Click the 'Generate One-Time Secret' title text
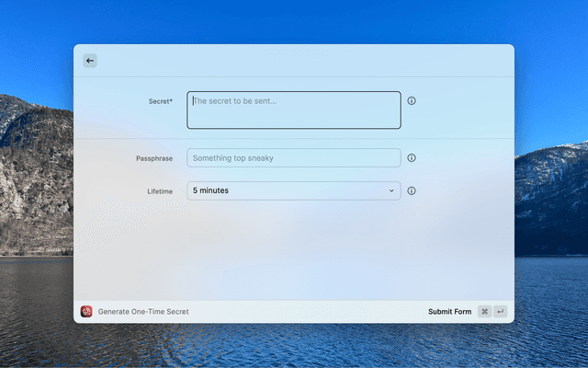Viewport: 588px width, 368px height. pyautogui.click(x=143, y=312)
